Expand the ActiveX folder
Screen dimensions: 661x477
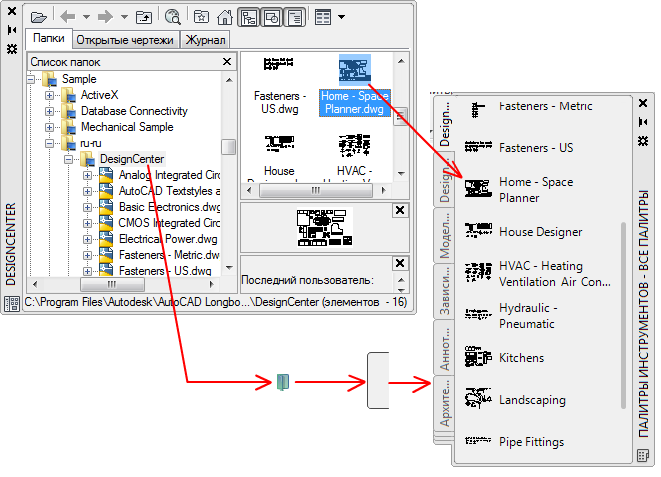coord(49,95)
